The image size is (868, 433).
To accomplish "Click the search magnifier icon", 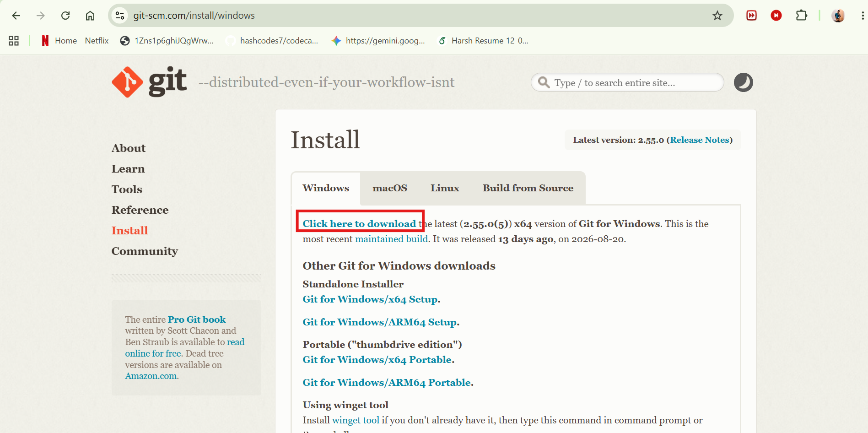I will click(x=544, y=82).
